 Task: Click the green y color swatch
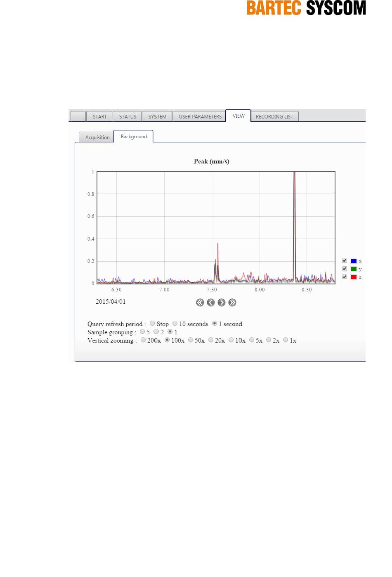[354, 269]
